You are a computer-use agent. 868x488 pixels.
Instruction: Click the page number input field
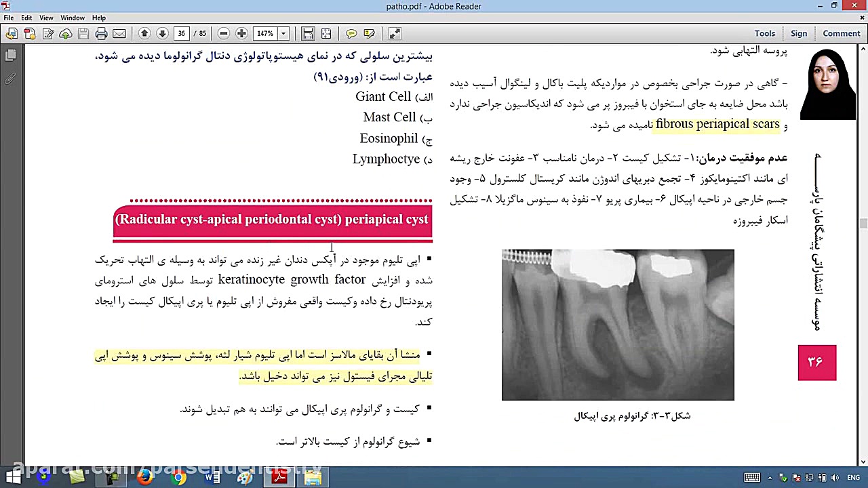point(182,33)
